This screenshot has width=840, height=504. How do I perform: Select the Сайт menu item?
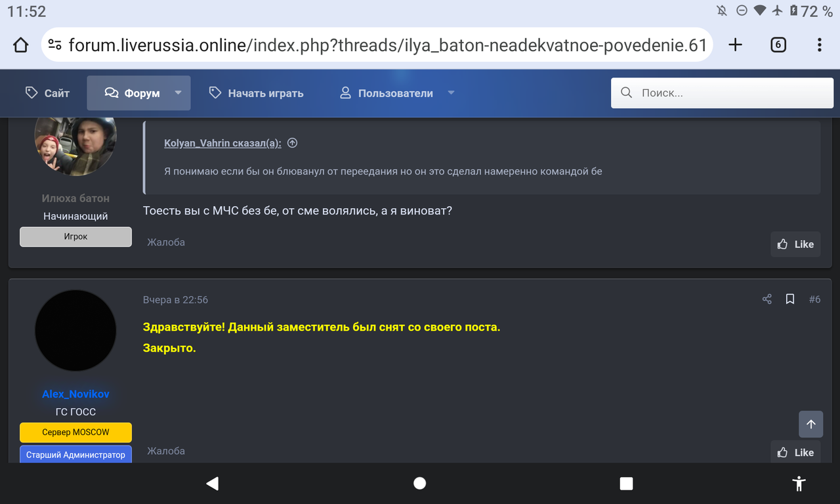click(x=47, y=93)
